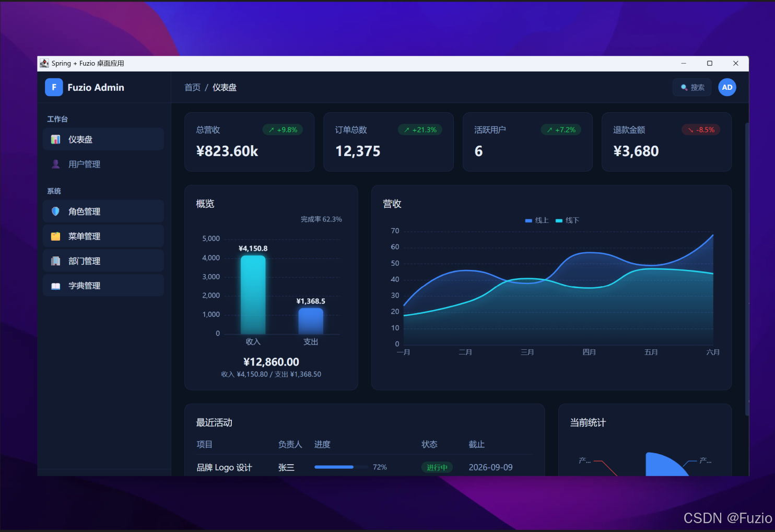
Task: Open the 用户管理 sidebar menu item
Action: (x=103, y=164)
